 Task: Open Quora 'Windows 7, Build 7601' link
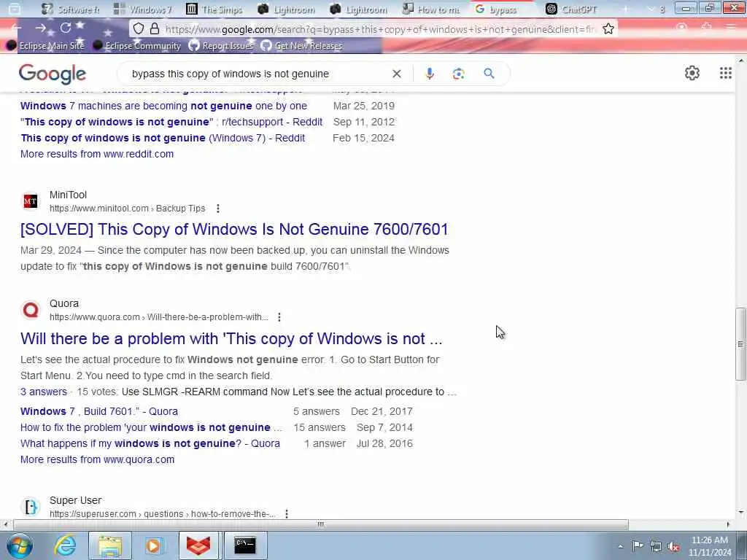(x=99, y=411)
